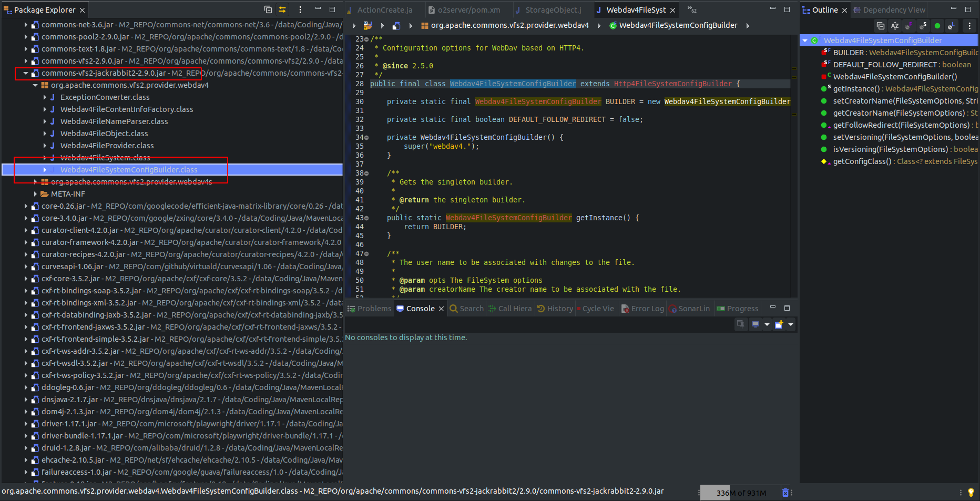980x501 pixels.
Task: Switch to Dependency View tab
Action: tap(893, 10)
